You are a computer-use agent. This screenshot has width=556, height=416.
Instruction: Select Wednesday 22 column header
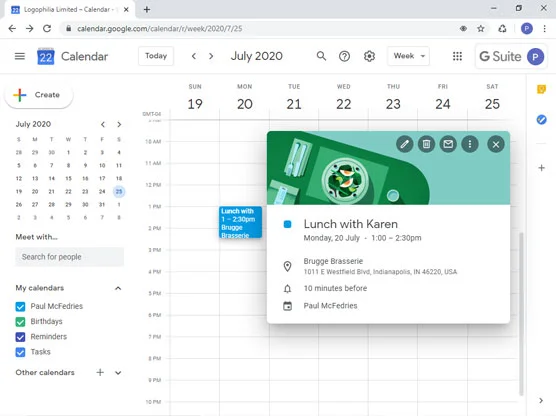pyautogui.click(x=344, y=98)
